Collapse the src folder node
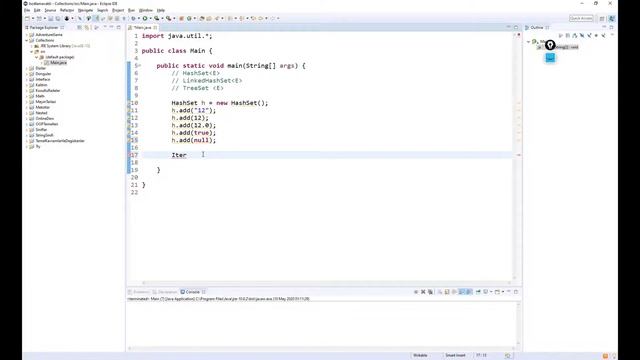The image size is (640, 360). coord(32,52)
